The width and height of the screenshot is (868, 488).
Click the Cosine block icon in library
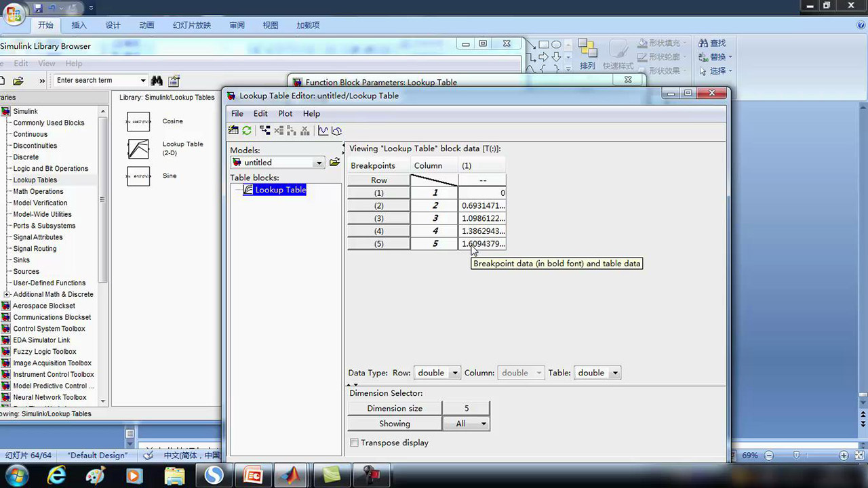click(138, 121)
